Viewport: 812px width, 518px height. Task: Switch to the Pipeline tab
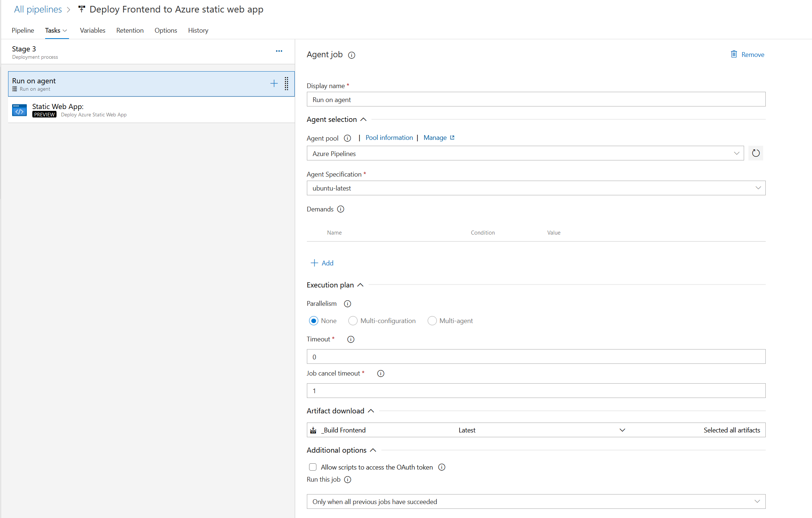(22, 30)
